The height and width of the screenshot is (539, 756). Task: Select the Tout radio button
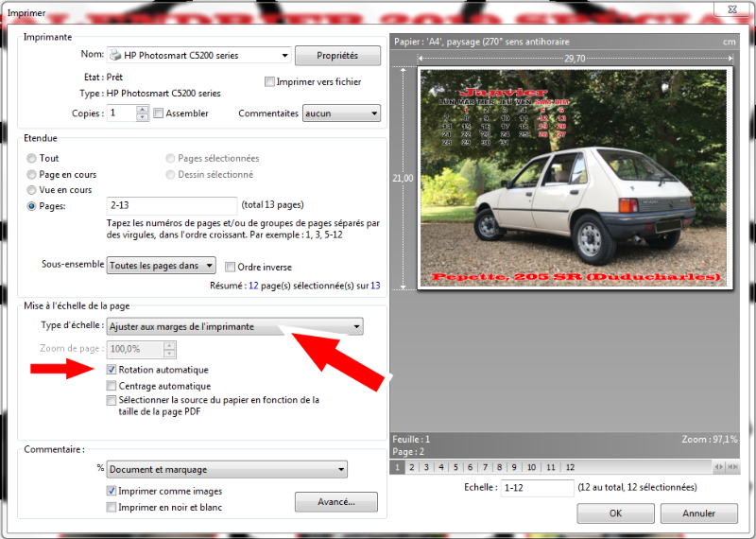(x=33, y=159)
